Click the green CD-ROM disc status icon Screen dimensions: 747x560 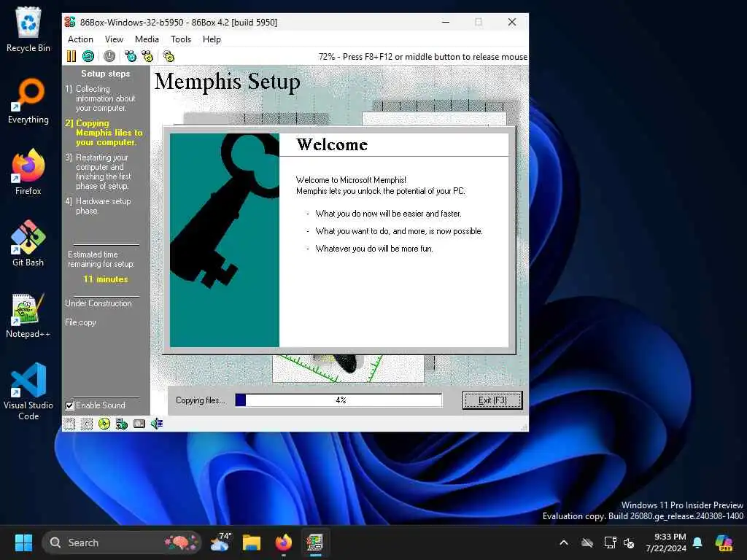pyautogui.click(x=104, y=424)
